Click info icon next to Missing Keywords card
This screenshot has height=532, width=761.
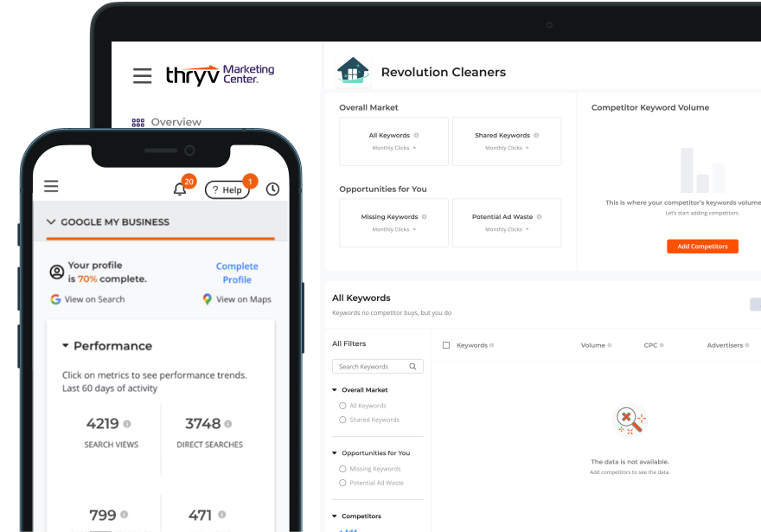point(425,217)
